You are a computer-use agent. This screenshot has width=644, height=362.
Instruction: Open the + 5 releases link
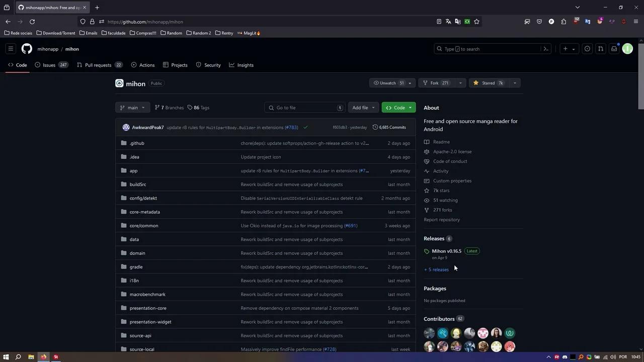(436, 269)
